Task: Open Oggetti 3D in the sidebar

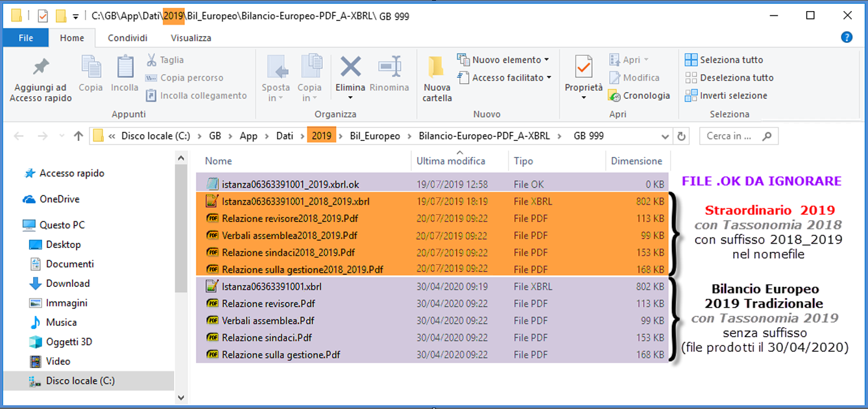Action: pos(60,342)
